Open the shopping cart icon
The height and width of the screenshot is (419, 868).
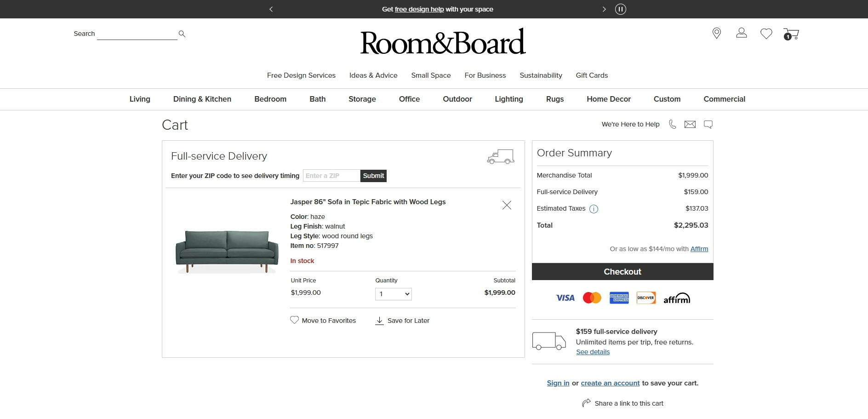coord(791,33)
